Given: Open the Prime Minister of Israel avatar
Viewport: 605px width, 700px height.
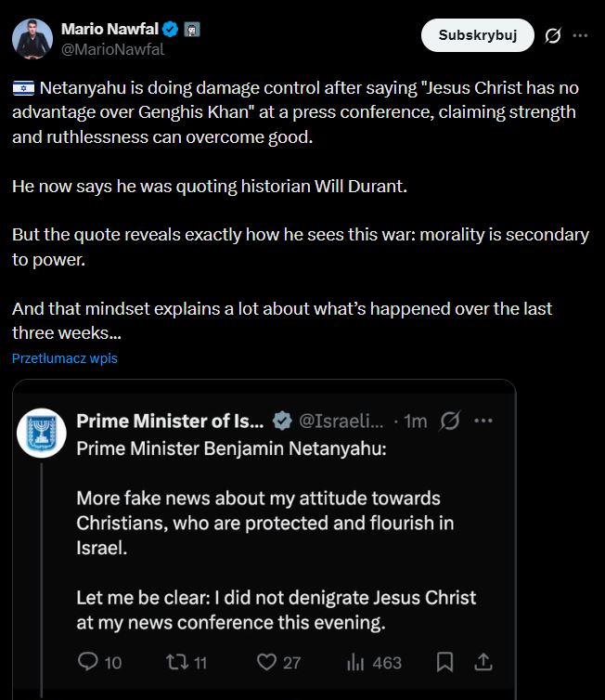Looking at the screenshot, I should coord(42,432).
